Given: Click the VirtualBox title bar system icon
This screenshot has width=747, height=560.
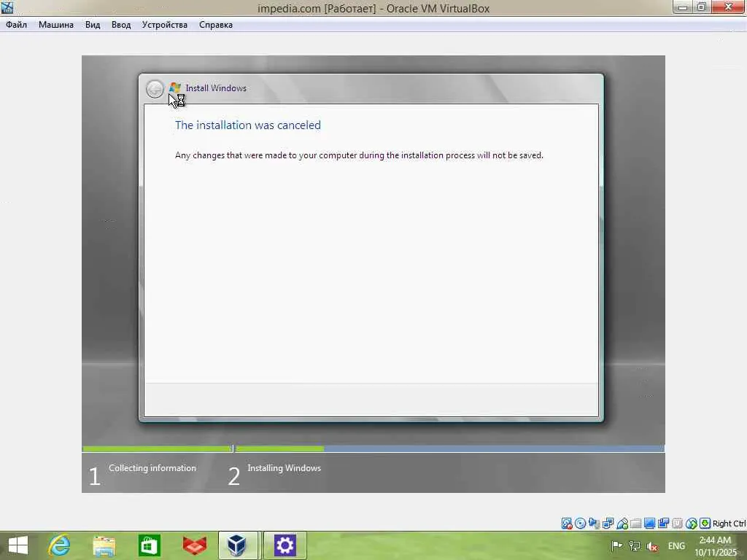Looking at the screenshot, I should [x=7, y=7].
